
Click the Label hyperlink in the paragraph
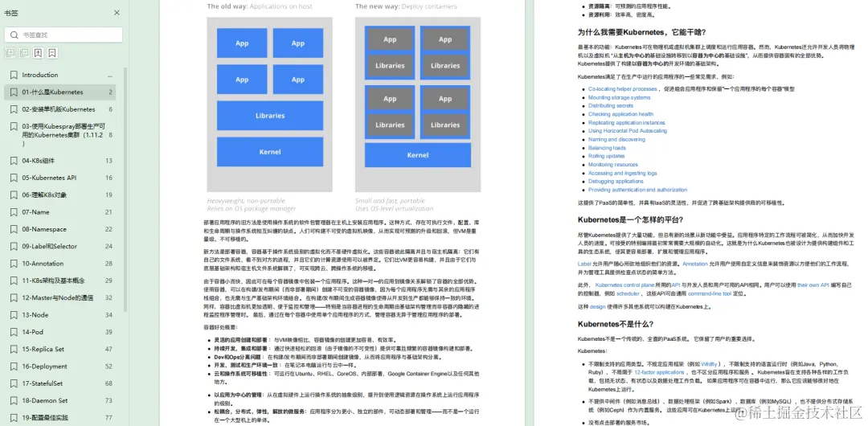pos(584,264)
